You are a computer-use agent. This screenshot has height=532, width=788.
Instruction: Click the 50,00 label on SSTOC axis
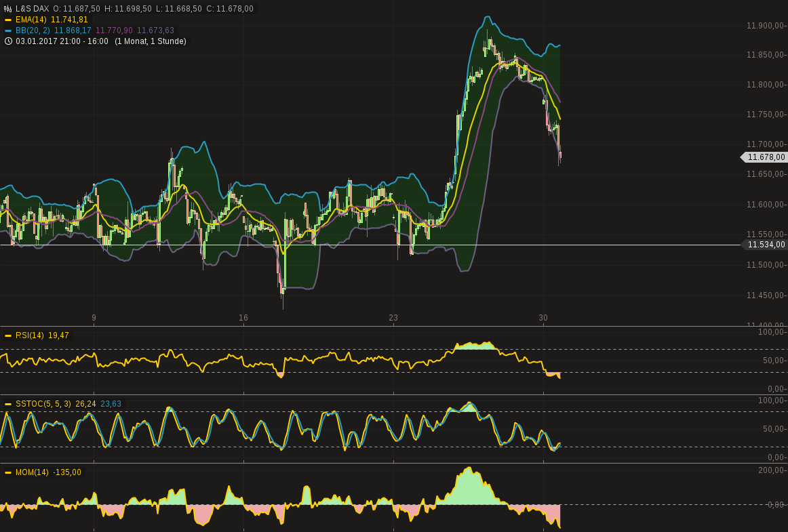point(774,428)
